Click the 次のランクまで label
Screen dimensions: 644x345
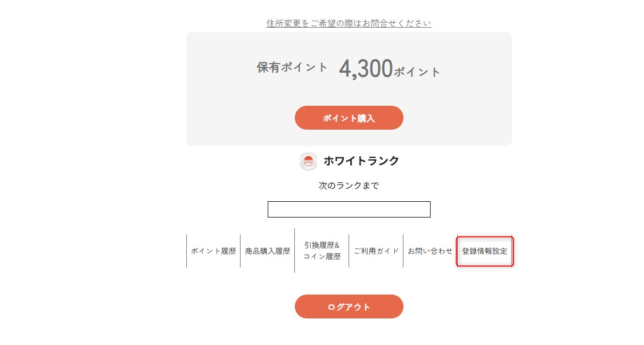tap(349, 186)
